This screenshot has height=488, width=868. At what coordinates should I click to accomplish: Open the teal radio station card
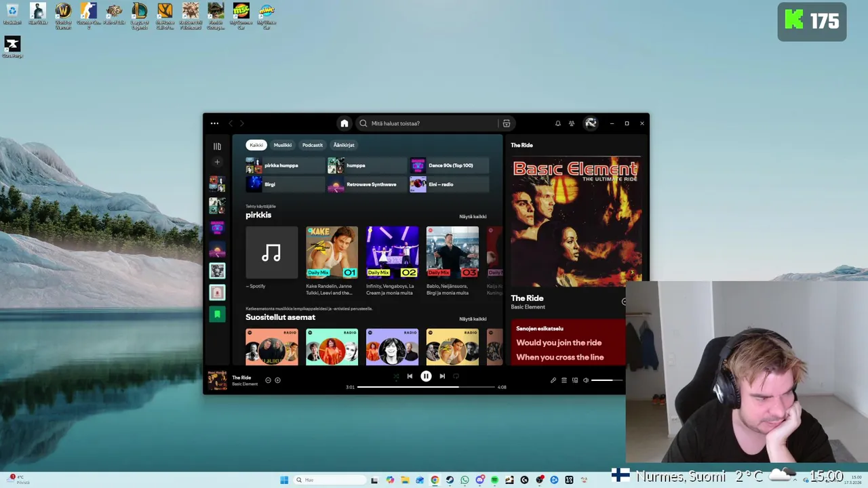[332, 347]
